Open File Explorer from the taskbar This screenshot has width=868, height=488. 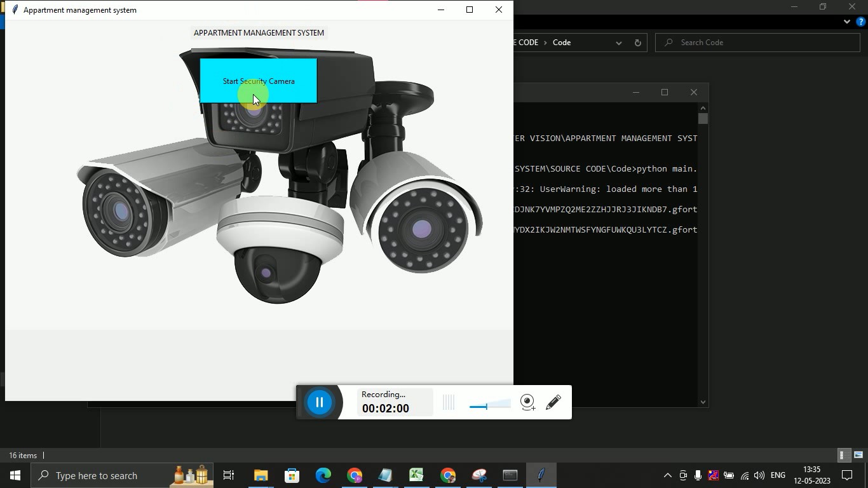point(261,475)
